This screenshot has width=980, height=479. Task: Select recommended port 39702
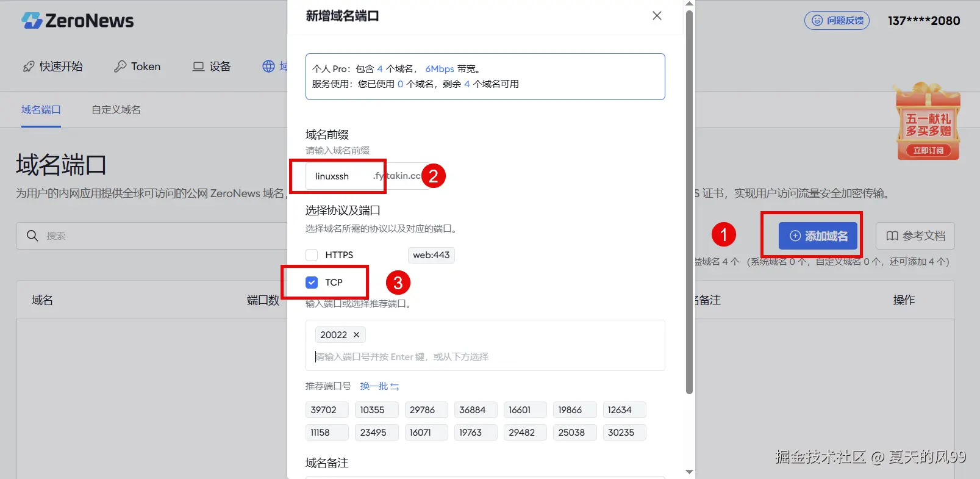(326, 410)
